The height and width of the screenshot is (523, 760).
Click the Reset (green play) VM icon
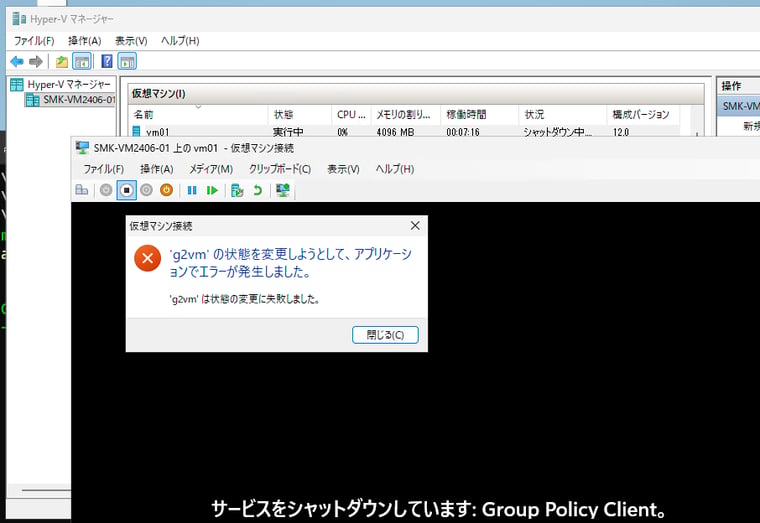212,190
